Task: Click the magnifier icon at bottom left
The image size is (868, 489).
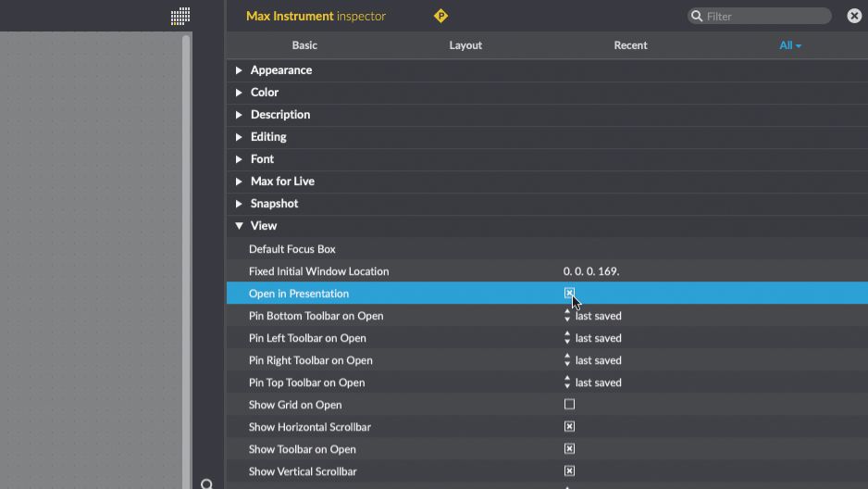Action: (x=207, y=484)
